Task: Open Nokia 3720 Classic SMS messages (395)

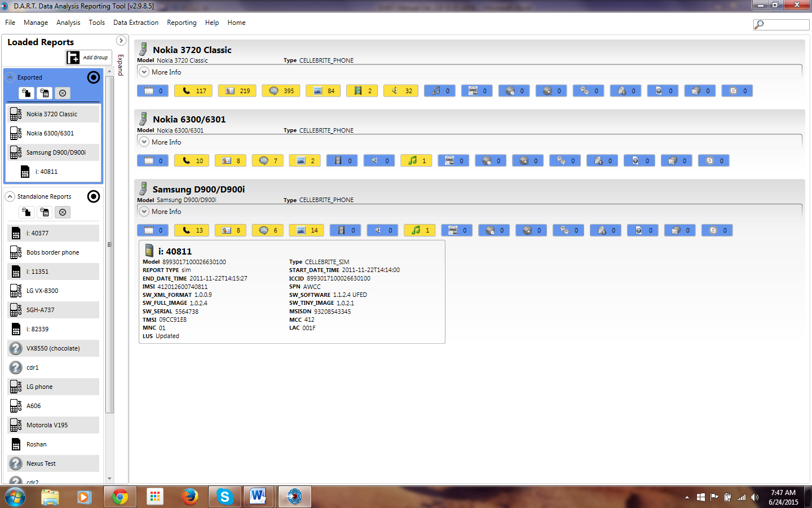Action: 281,91
